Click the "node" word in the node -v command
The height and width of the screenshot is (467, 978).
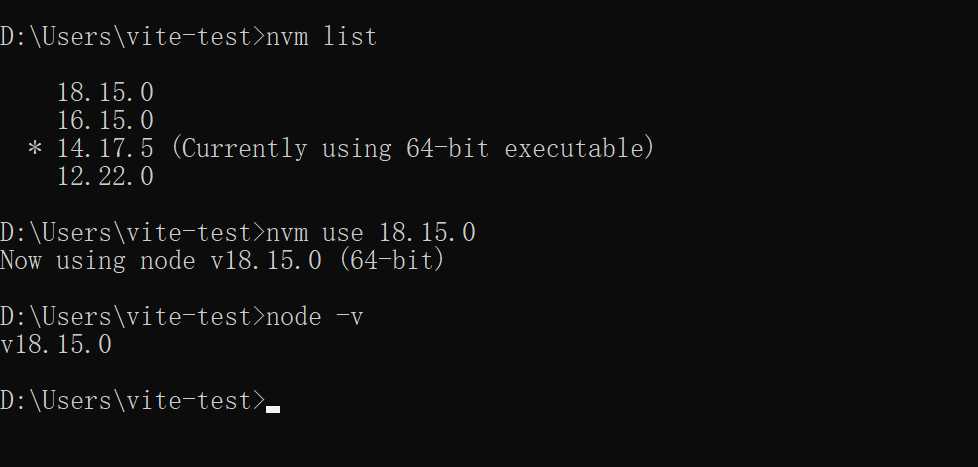coord(293,317)
